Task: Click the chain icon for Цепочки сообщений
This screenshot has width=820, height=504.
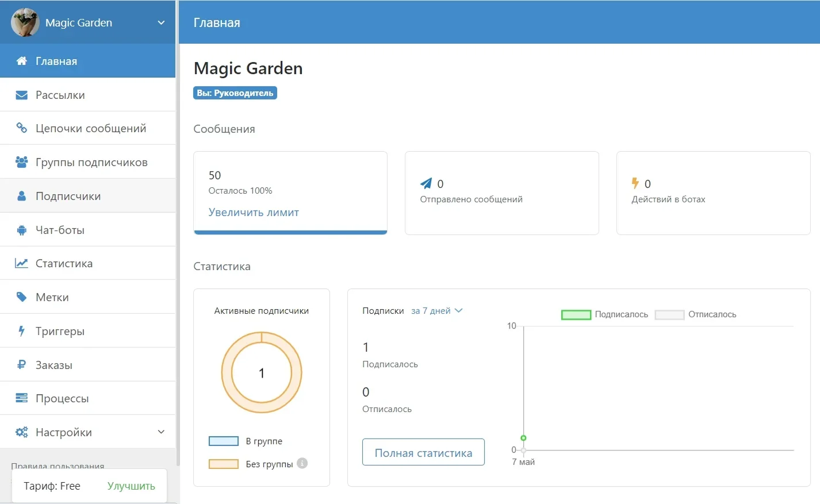Action: click(21, 128)
